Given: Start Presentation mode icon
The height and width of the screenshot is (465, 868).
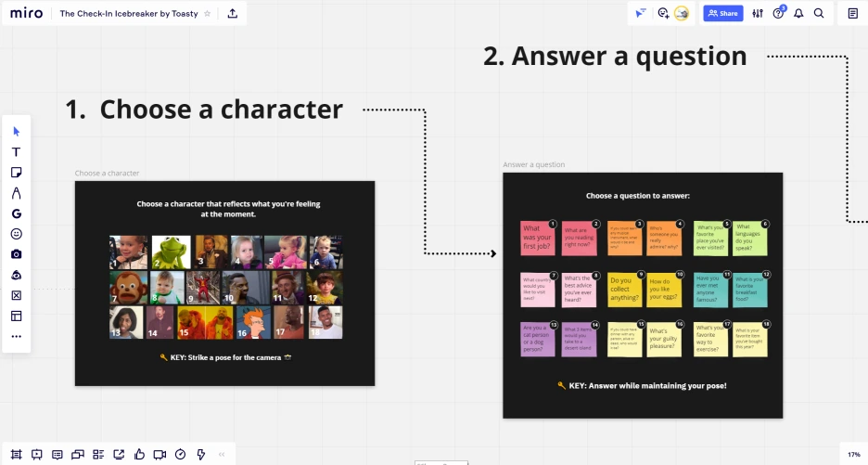Looking at the screenshot, I should (36, 455).
